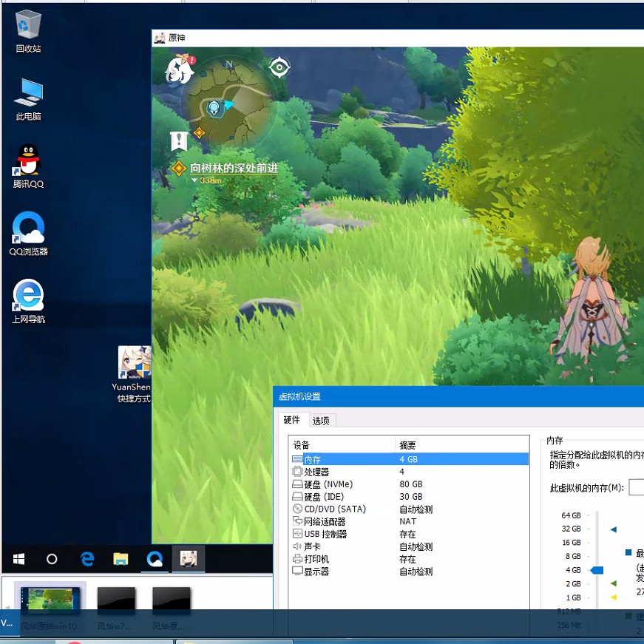Select the 显示器 device row
This screenshot has height=644, width=644.
[x=410, y=572]
